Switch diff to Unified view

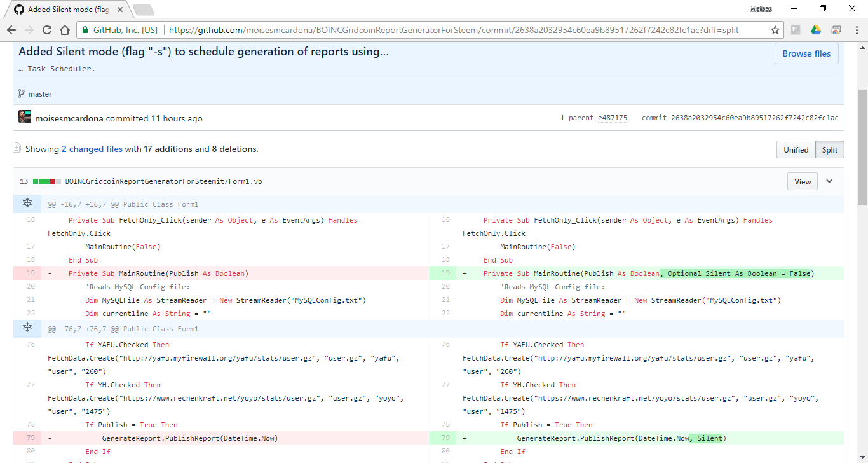click(x=796, y=150)
